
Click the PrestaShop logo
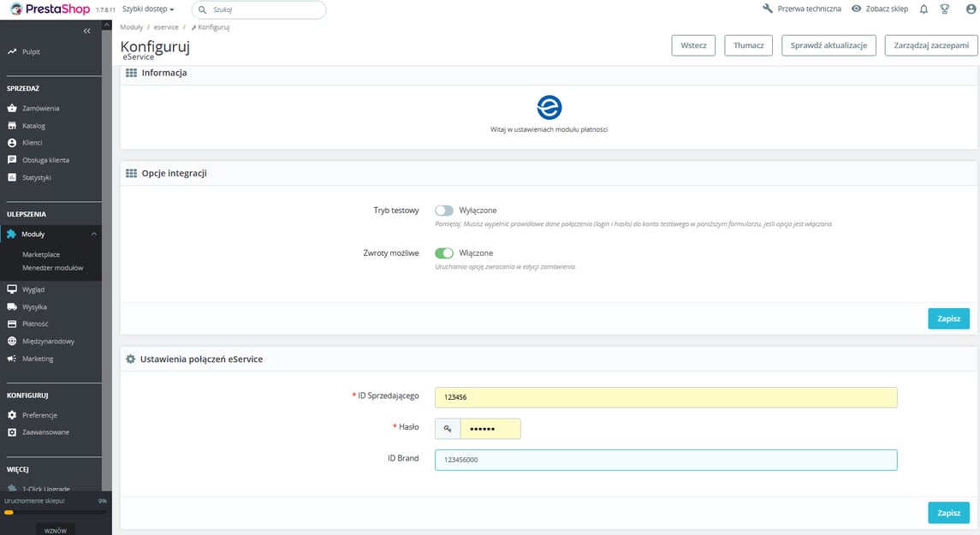click(x=50, y=9)
